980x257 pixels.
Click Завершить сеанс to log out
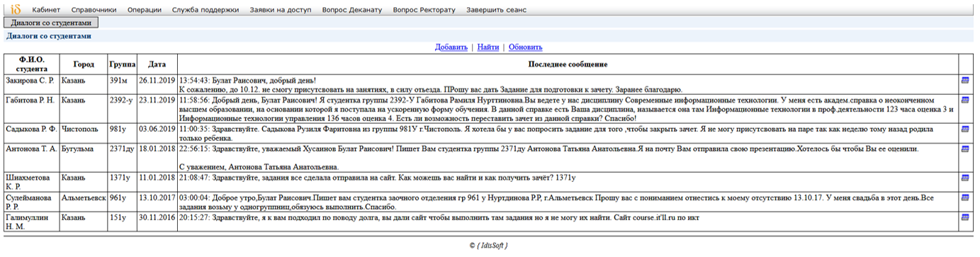pos(496,10)
